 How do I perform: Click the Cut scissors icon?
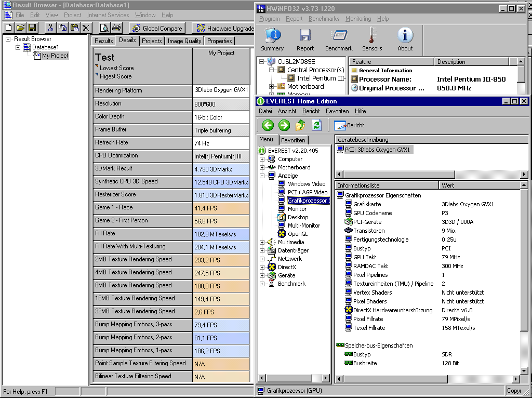click(50, 28)
